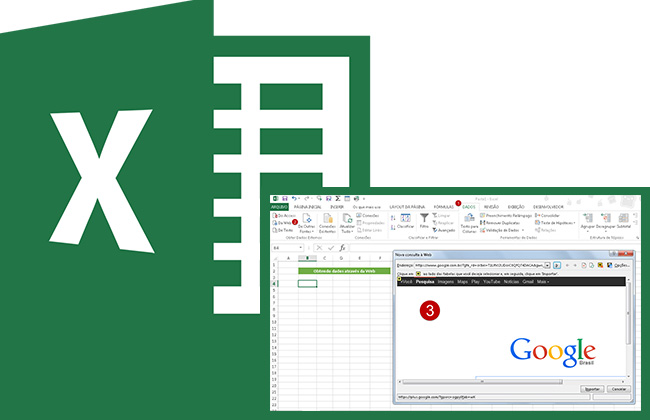Click Maps link in Google top bar

point(462,282)
